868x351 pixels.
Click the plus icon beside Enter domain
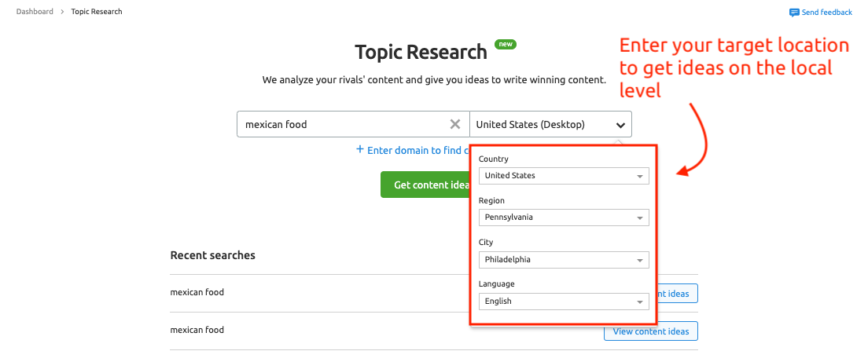pyautogui.click(x=360, y=149)
